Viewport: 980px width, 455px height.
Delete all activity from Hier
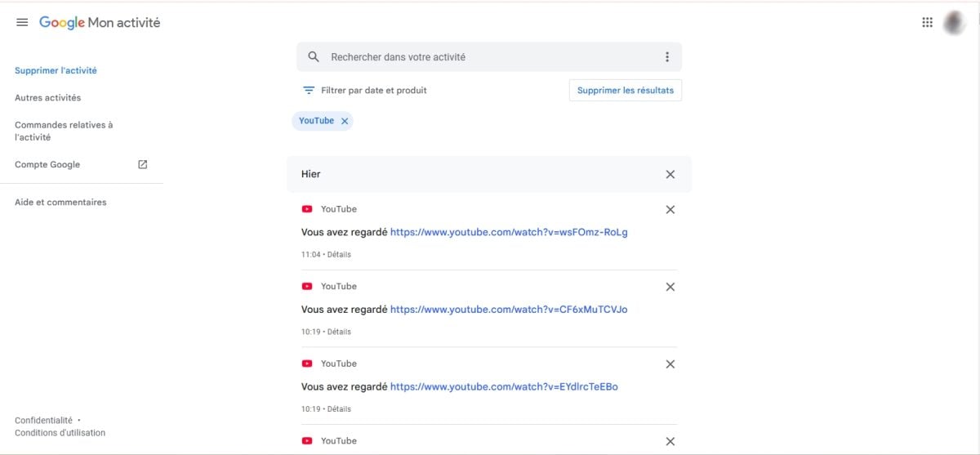pyautogui.click(x=670, y=174)
